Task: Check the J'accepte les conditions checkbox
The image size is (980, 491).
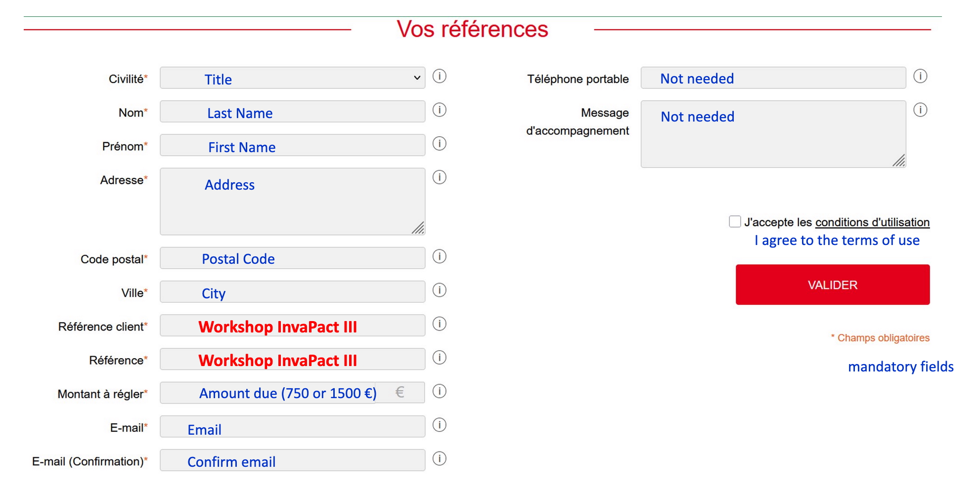Action: pos(735,222)
